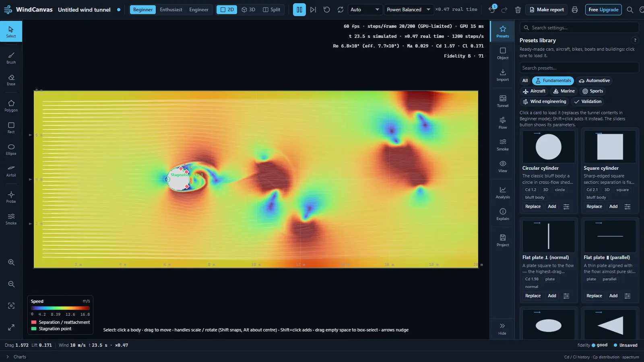This screenshot has height=362, width=644.
Task: Open the Tunnel settings tab
Action: 503,101
